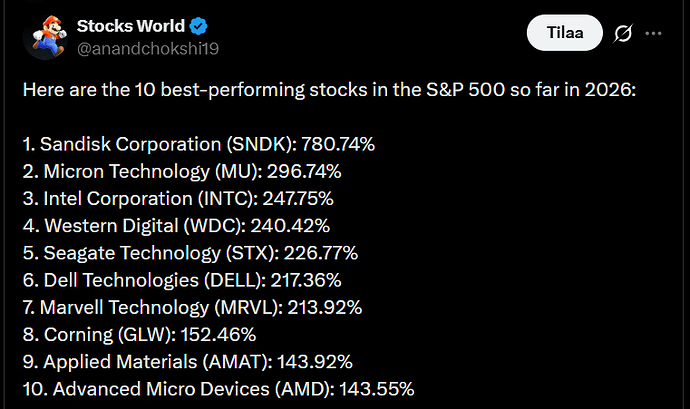The image size is (690, 409).
Task: Click the Tilaa subscribe button
Action: [565, 33]
